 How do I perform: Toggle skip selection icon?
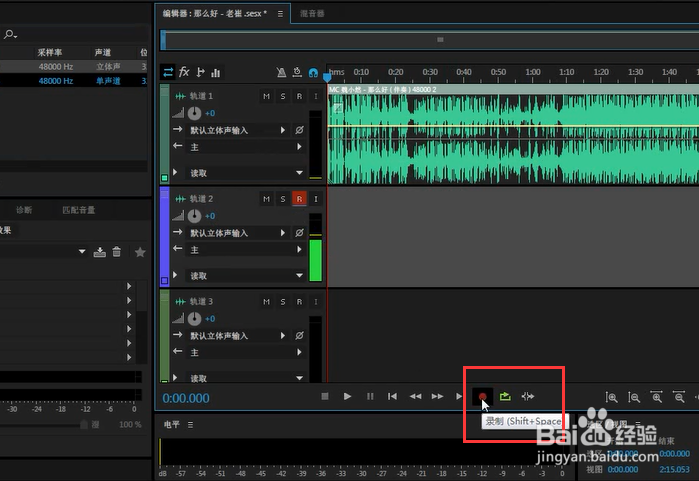tap(528, 396)
